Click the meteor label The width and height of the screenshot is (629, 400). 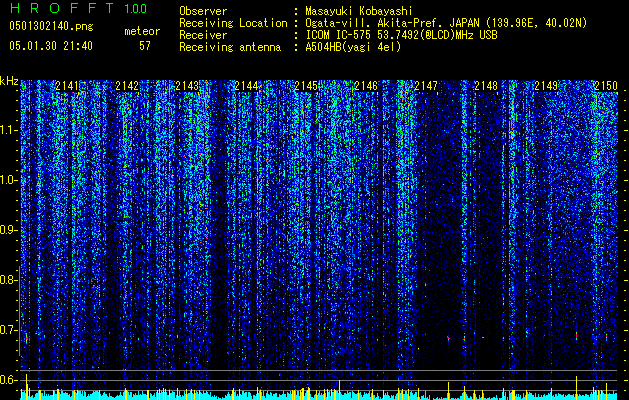pyautogui.click(x=142, y=31)
